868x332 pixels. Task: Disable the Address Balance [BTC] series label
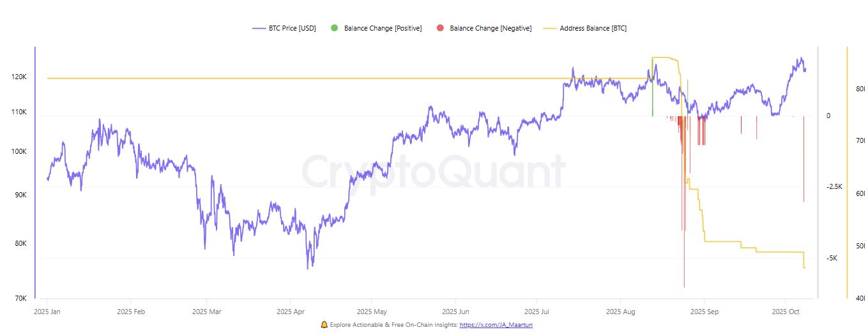tap(593, 28)
